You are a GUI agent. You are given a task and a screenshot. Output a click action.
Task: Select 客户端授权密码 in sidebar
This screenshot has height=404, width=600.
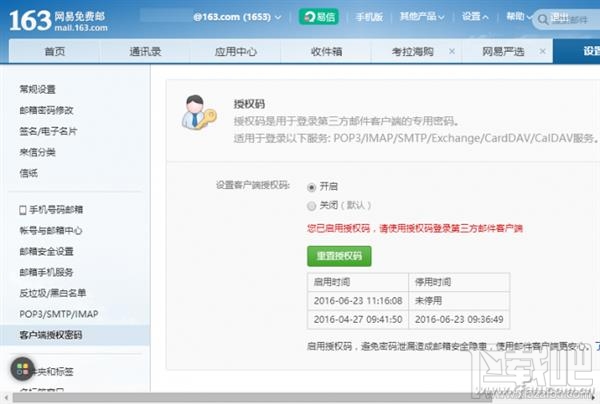[75, 335]
